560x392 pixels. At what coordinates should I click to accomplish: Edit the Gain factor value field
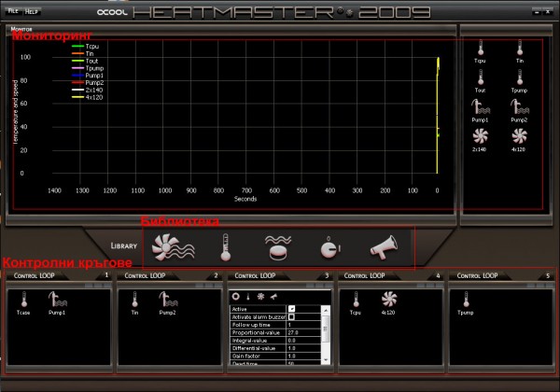303,356
